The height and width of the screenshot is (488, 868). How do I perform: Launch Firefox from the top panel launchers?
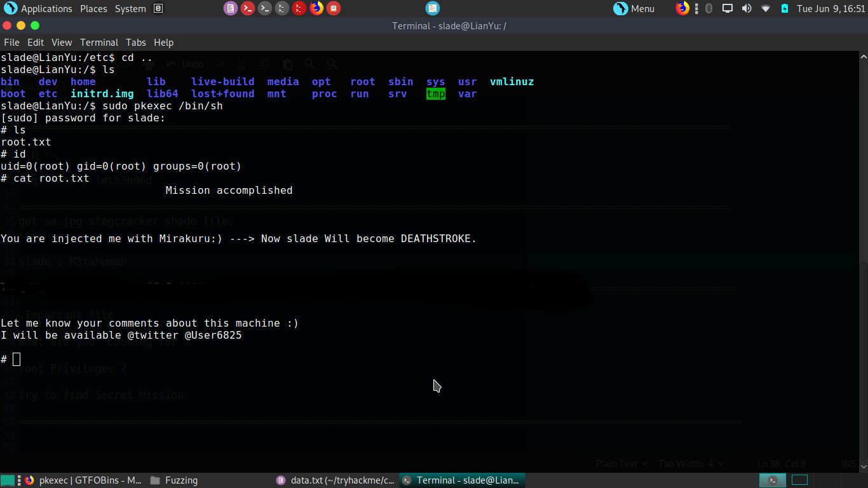coord(316,8)
